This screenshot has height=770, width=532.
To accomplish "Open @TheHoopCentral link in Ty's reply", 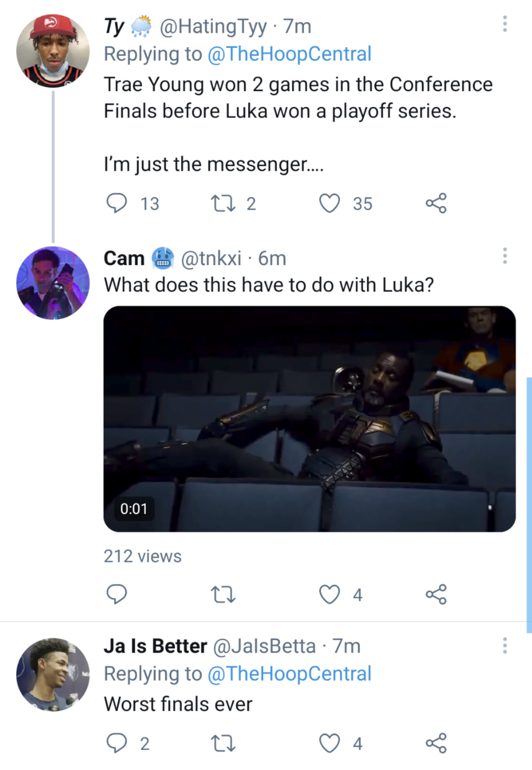I will click(x=289, y=54).
